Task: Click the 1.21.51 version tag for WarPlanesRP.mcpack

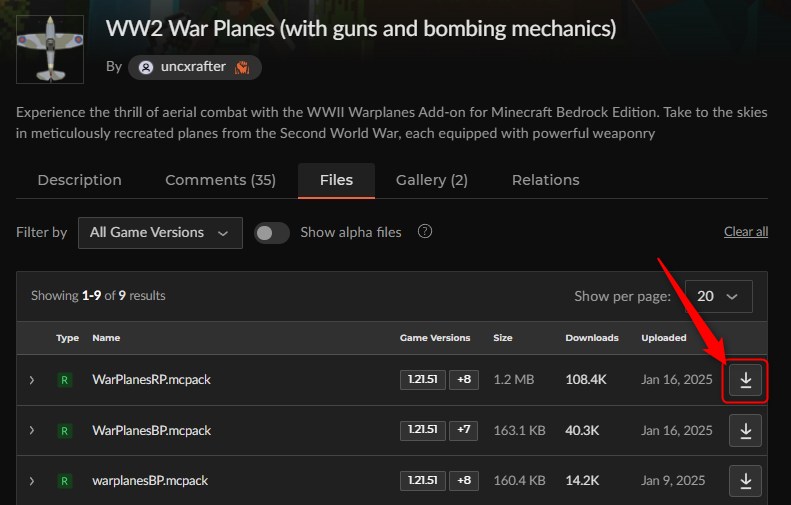Action: click(x=423, y=380)
